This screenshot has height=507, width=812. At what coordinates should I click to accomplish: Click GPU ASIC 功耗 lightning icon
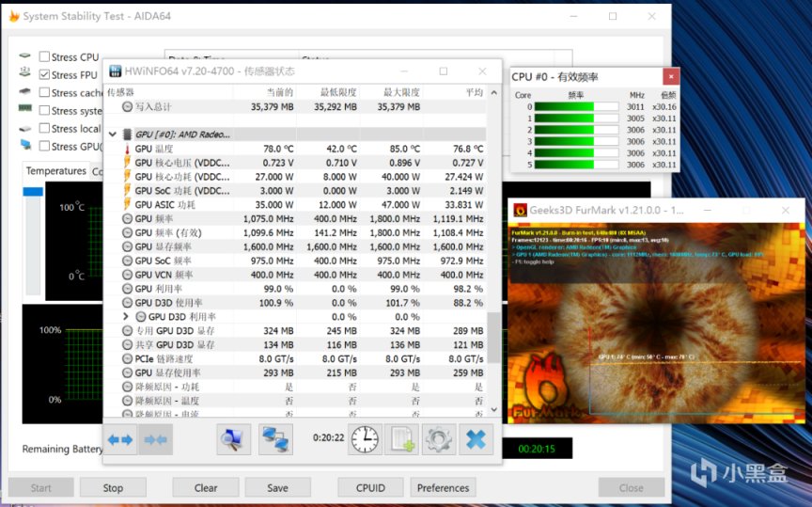127,205
